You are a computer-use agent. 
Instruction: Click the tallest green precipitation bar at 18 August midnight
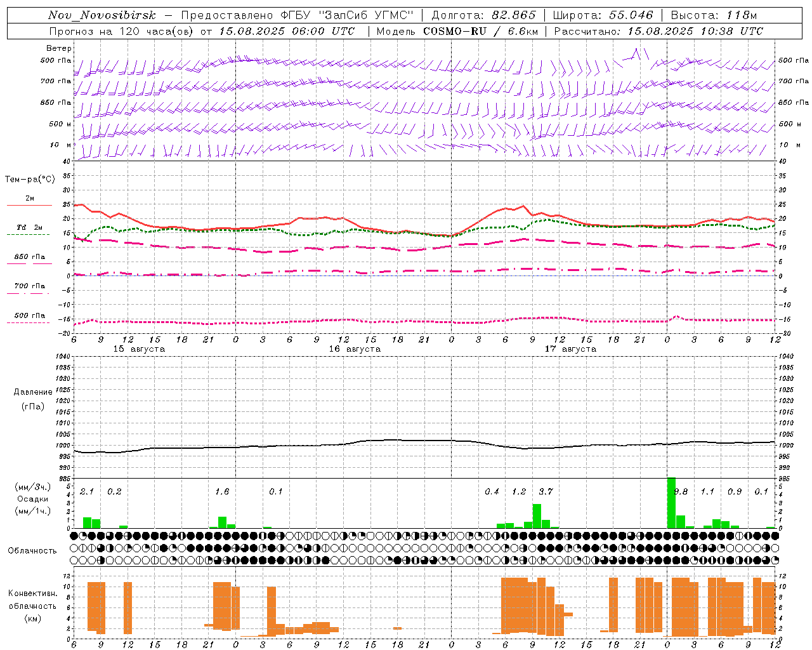[x=671, y=503]
